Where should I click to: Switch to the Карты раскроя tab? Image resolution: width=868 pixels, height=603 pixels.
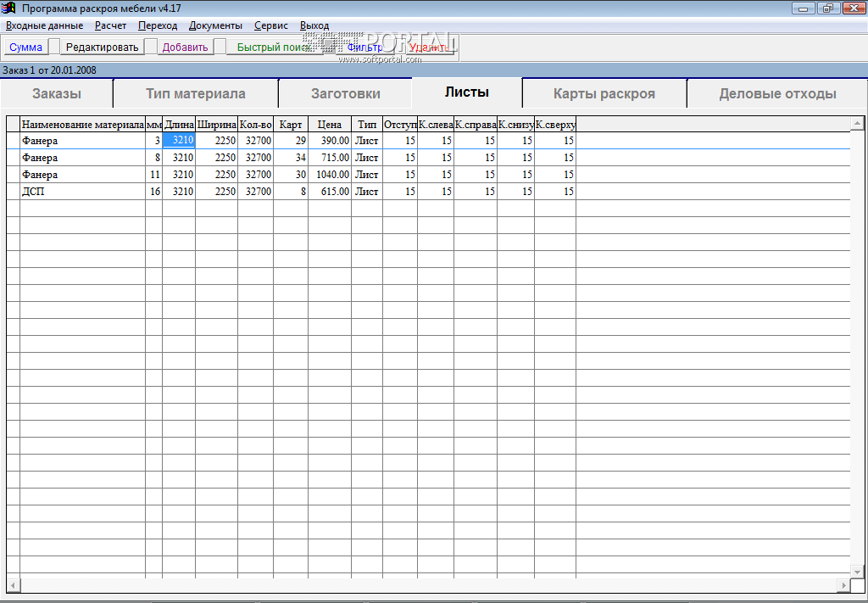point(604,93)
